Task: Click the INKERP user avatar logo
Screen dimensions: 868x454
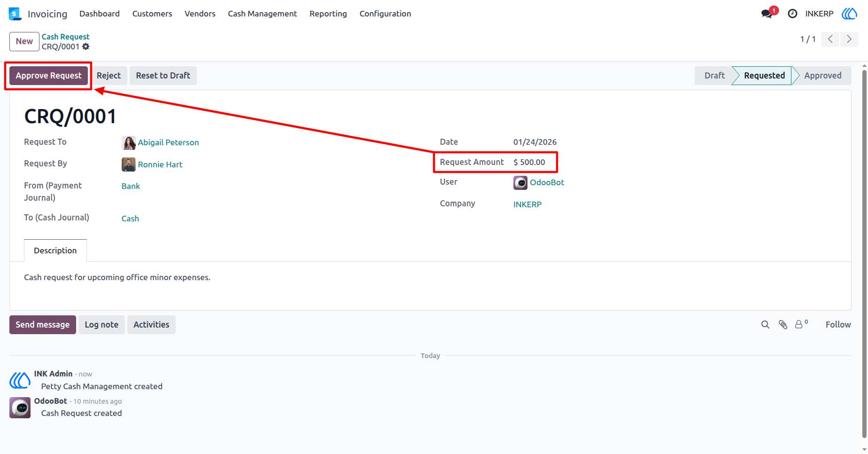Action: pyautogui.click(x=849, y=14)
